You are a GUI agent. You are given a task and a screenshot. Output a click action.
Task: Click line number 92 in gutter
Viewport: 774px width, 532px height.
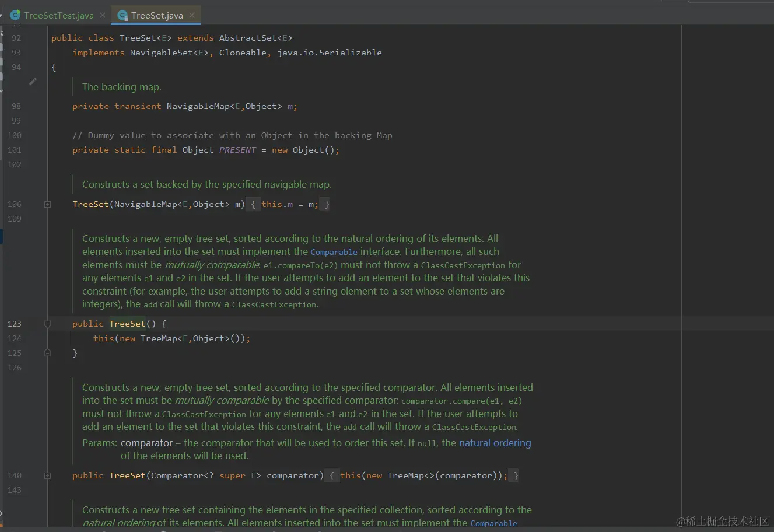coord(16,38)
